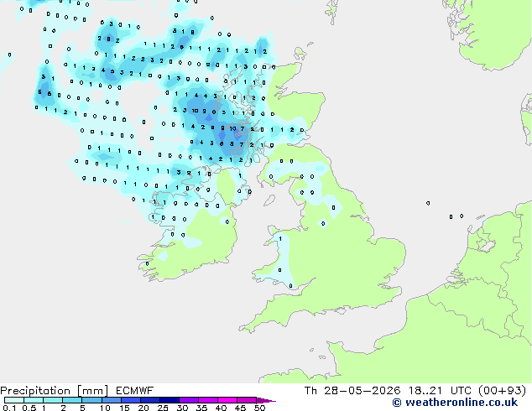The image size is (532, 411).
Task: Click the '0.5' legend scale label
Action: (29, 408)
